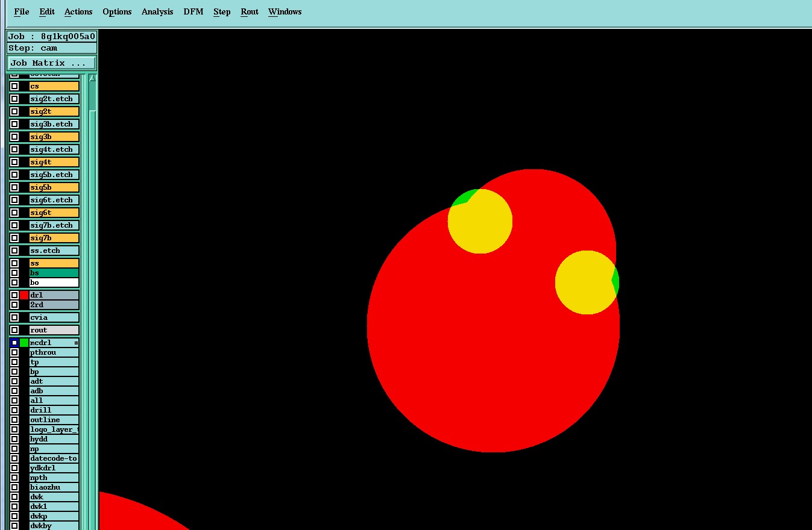The image size is (812, 530).
Task: Select the all layer name
Action: point(54,401)
